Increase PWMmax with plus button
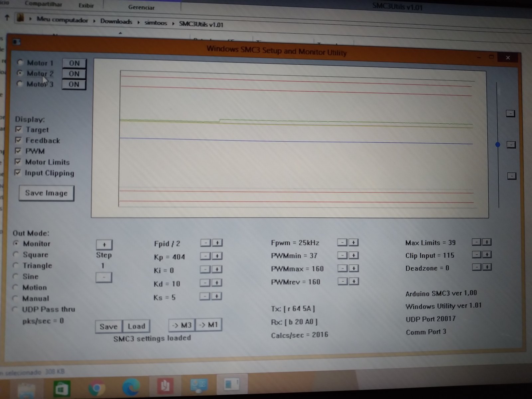 point(354,268)
